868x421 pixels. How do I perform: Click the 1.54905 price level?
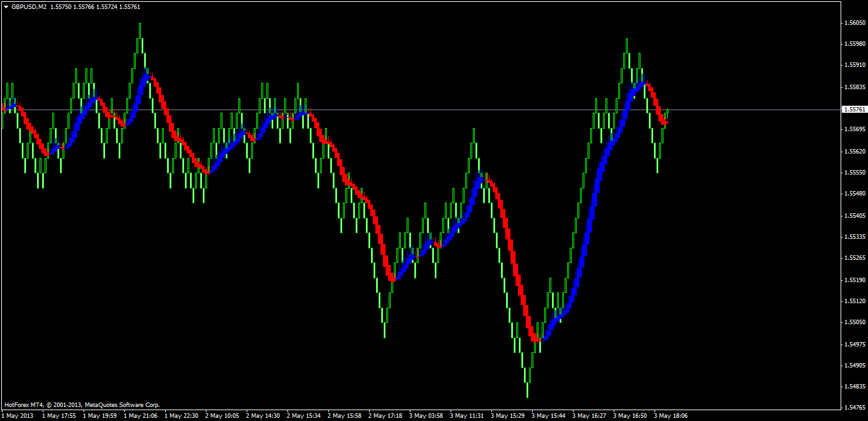click(x=854, y=366)
